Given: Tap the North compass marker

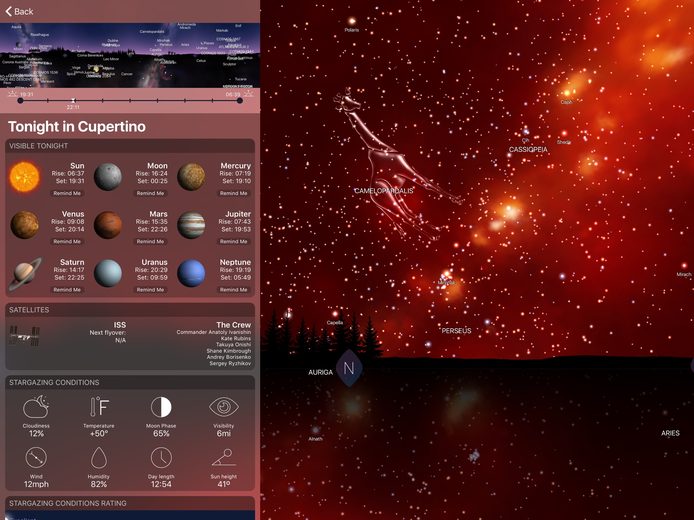Looking at the screenshot, I should coord(349,368).
